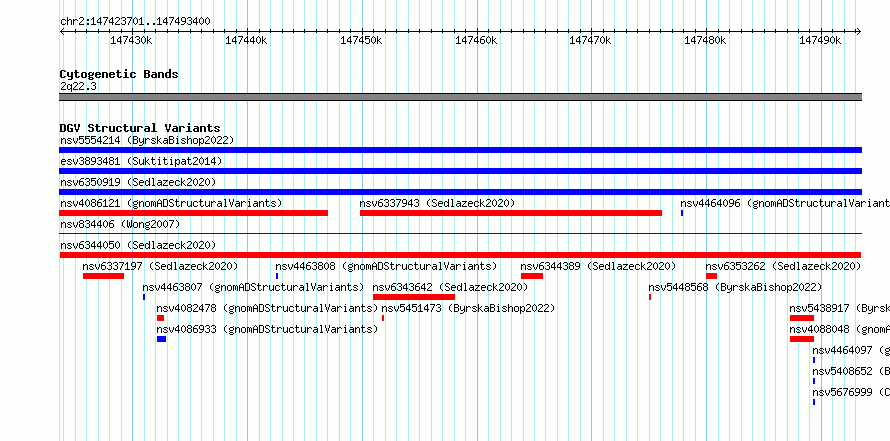Select the blue mark under nsv4463807
Screen dimensions: 890x441
click(144, 297)
